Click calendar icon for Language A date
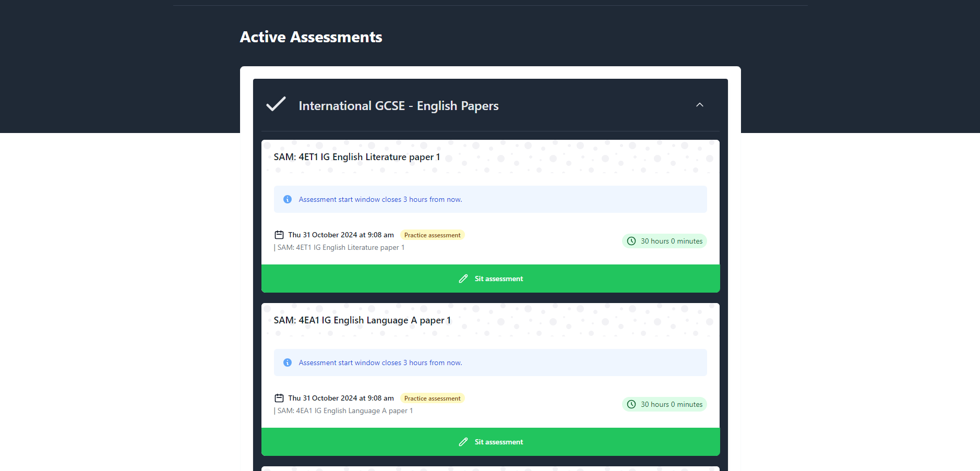This screenshot has height=471, width=980. 279,398
